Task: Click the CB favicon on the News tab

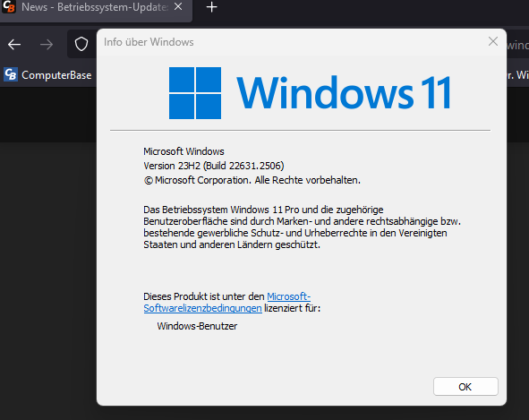Action: [x=9, y=7]
